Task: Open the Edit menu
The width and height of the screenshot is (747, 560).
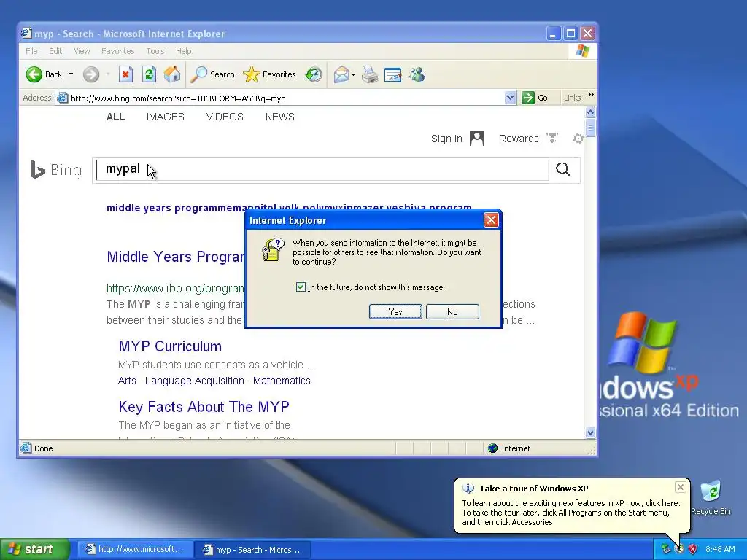Action: (x=55, y=51)
